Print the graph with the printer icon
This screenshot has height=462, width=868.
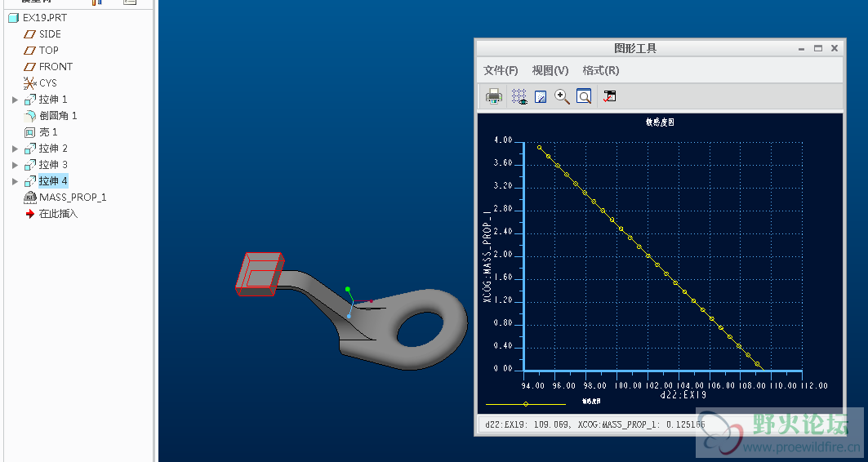494,96
